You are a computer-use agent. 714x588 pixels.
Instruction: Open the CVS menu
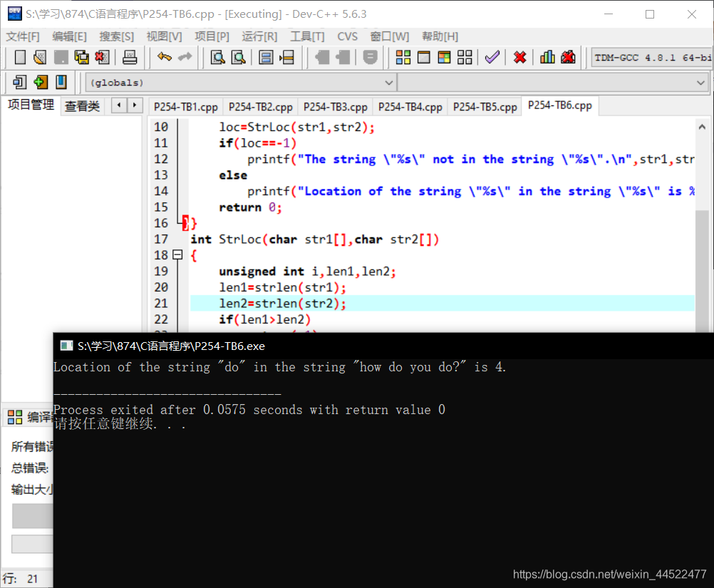click(x=348, y=36)
